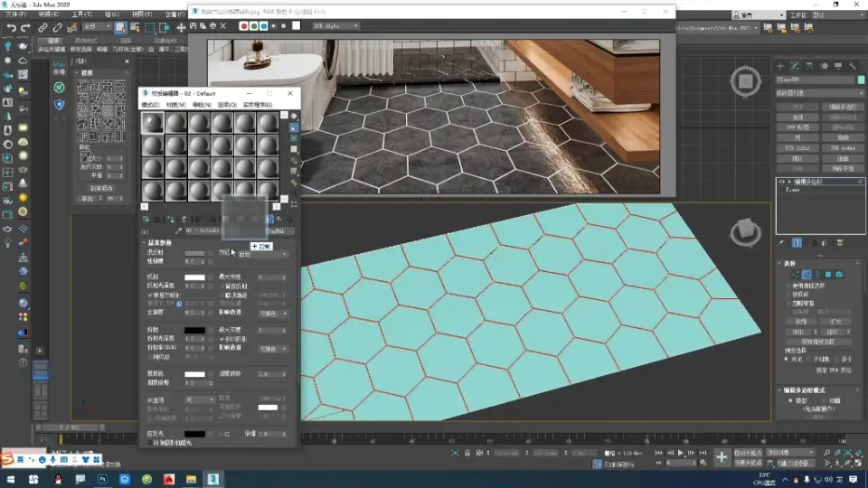Toggle green channel in image viewer window

[x=253, y=26]
